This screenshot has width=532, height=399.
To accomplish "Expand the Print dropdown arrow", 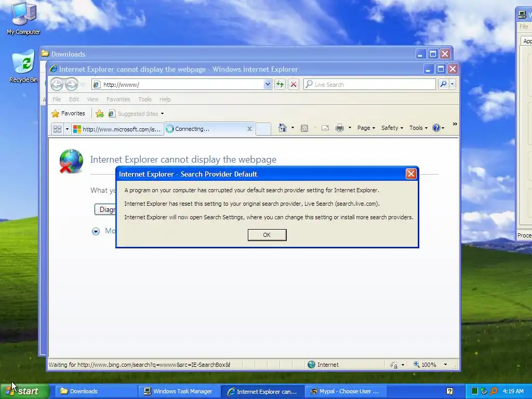I will point(350,128).
